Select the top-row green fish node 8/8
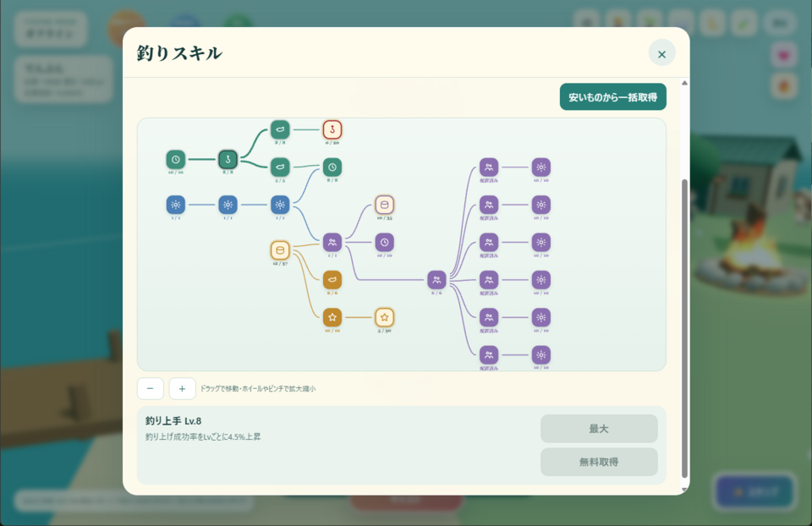The height and width of the screenshot is (526, 812). [280, 129]
